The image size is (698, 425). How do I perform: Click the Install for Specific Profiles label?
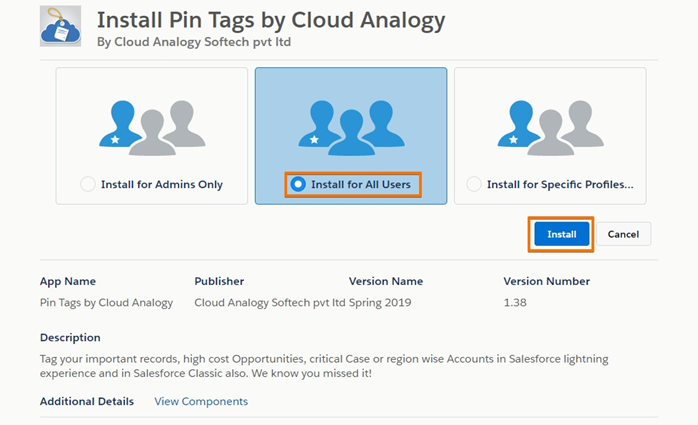pyautogui.click(x=560, y=184)
